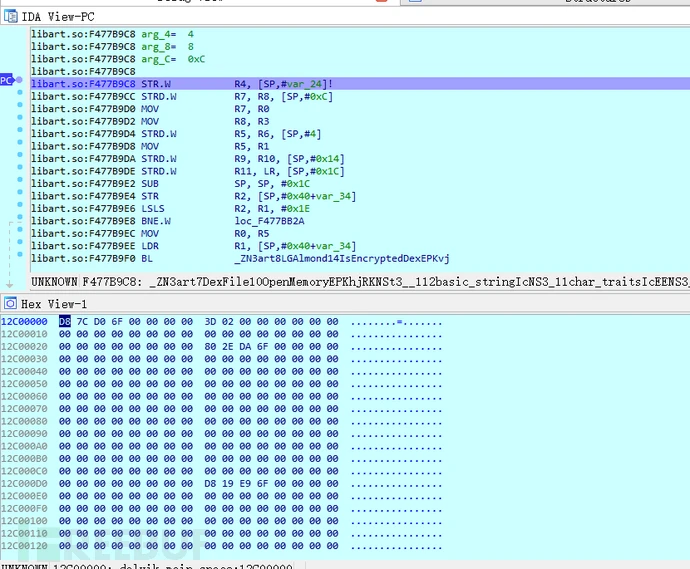Viewport: 690px width, 569px height.
Task: Click the D8 byte in row 12C000D0
Action: pos(210,484)
